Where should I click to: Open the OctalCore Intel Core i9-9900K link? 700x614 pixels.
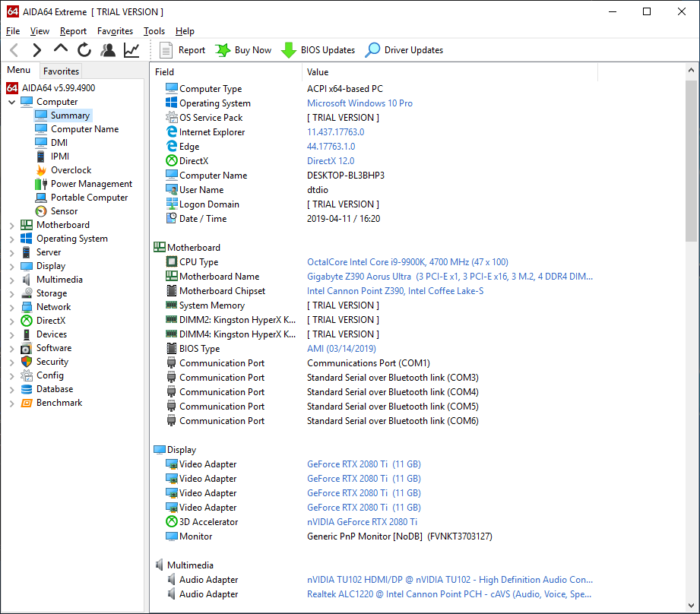(x=407, y=262)
